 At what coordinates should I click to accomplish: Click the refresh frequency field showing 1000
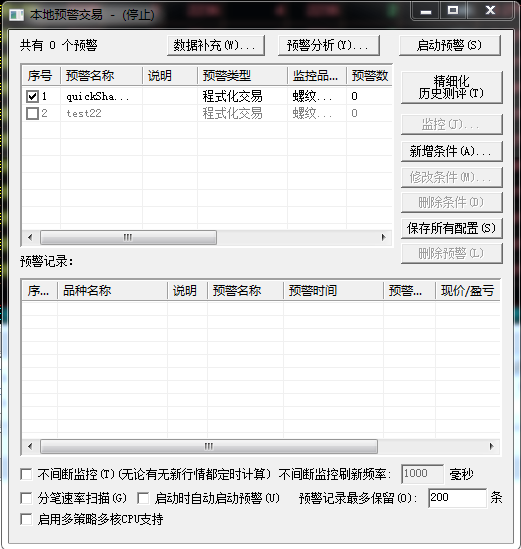click(422, 474)
